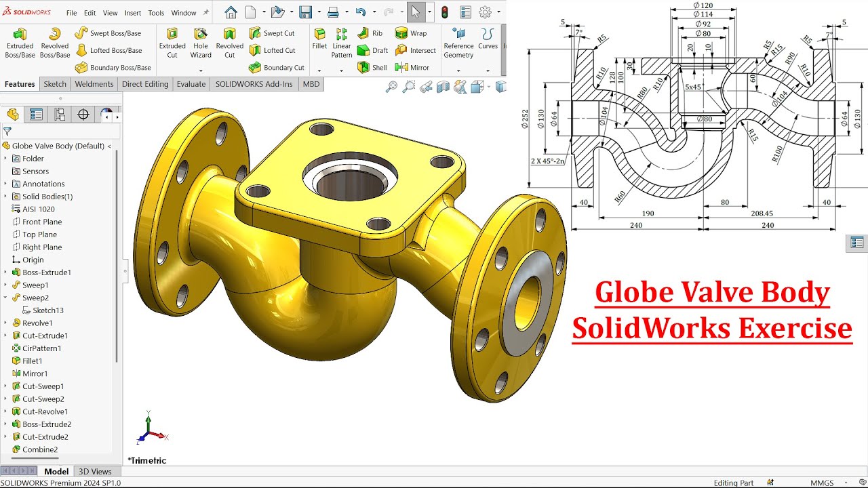The width and height of the screenshot is (868, 488).
Task: Click Zoom to Fit in view toolbar
Action: (x=391, y=87)
